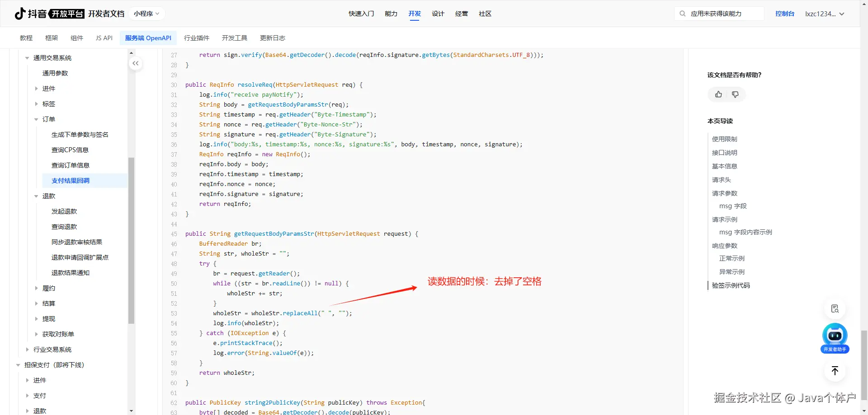868x415 pixels.
Task: Jump to 验签示例代码 section
Action: tap(731, 285)
